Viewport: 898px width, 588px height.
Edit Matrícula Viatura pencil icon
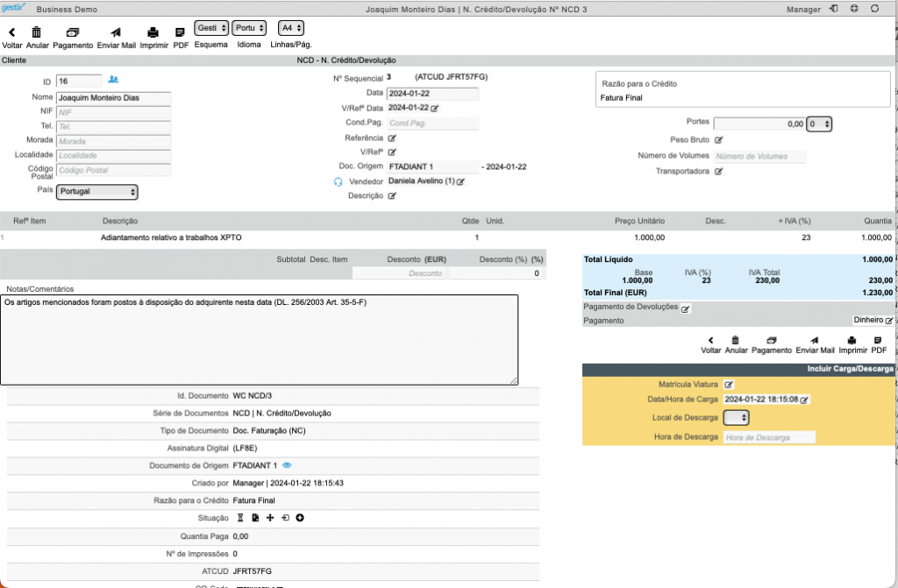coord(729,385)
